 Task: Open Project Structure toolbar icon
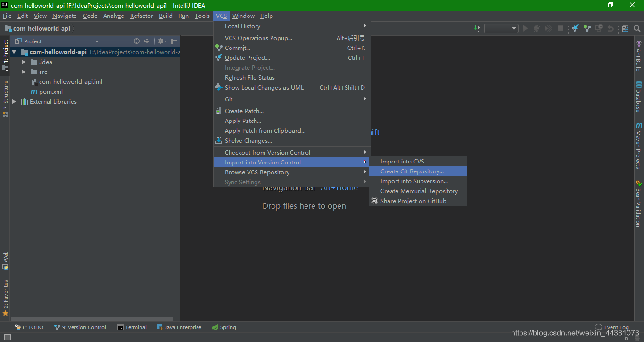[625, 28]
